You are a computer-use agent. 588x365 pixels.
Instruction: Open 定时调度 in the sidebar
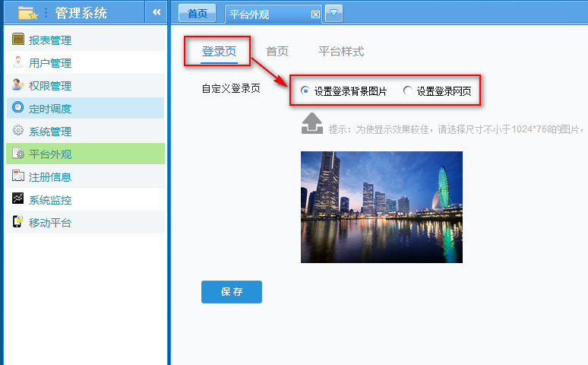[x=86, y=108]
